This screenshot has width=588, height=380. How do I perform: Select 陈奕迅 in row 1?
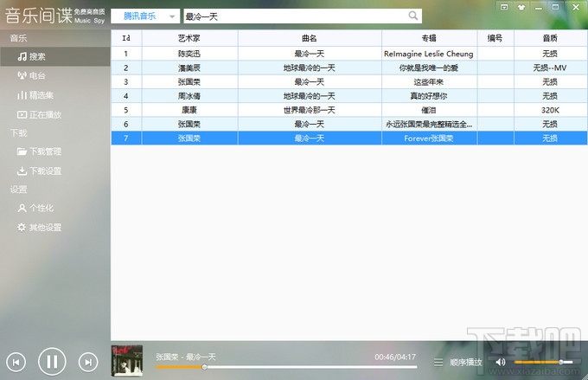189,54
